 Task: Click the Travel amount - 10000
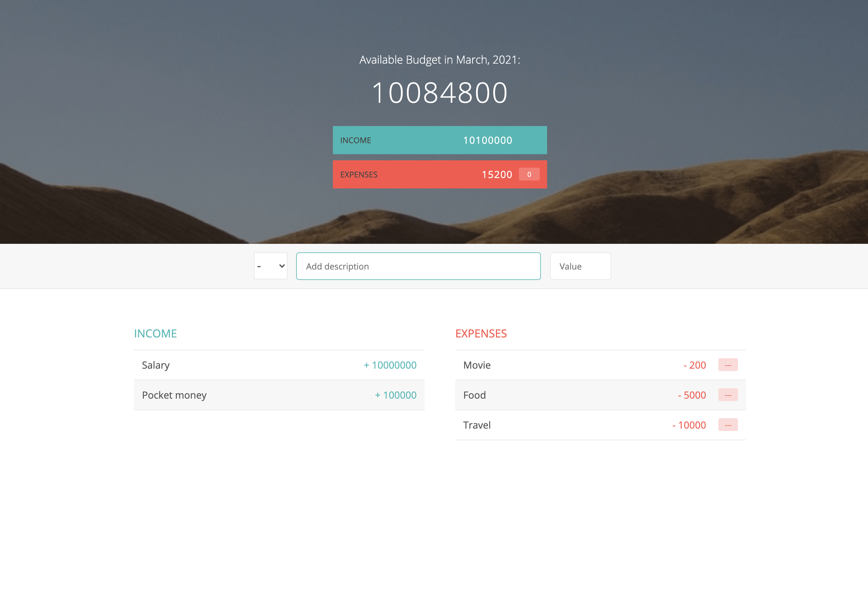[689, 425]
